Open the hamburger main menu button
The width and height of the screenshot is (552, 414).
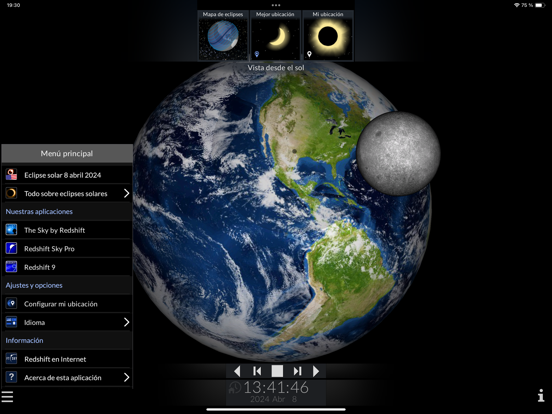[x=7, y=397]
